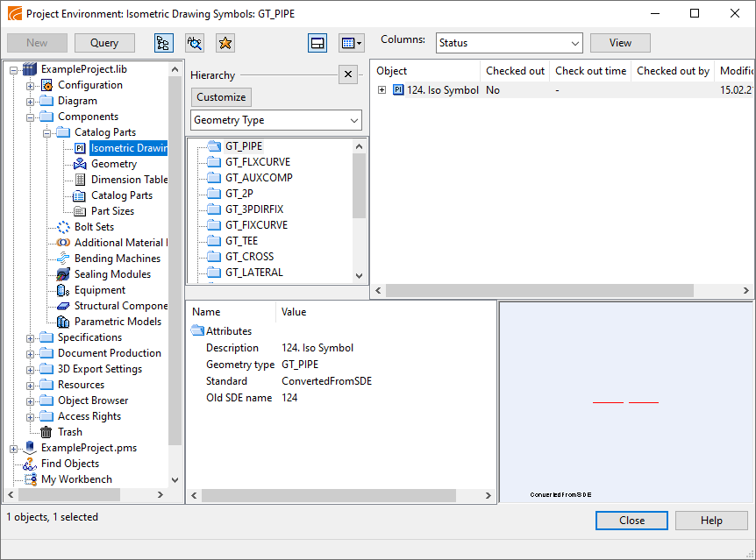Select the Equipment icon in tree
Viewport: 756px width, 560px height.
point(64,290)
